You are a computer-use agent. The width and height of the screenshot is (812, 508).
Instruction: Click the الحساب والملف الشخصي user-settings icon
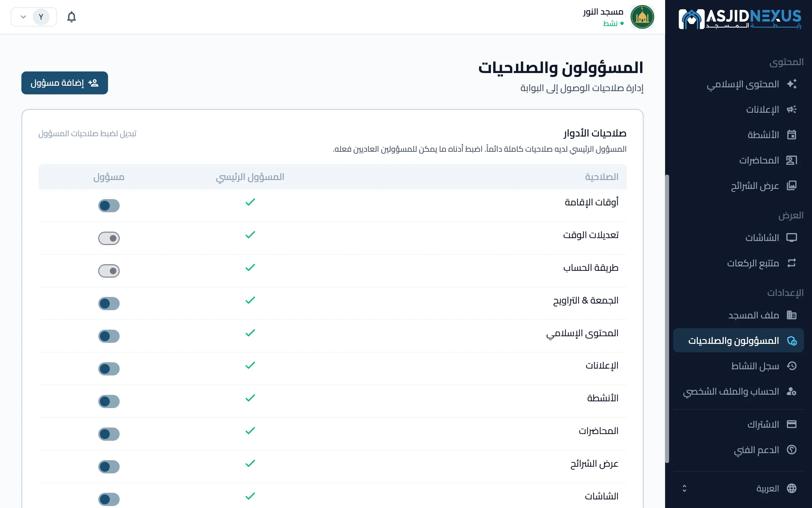(791, 391)
